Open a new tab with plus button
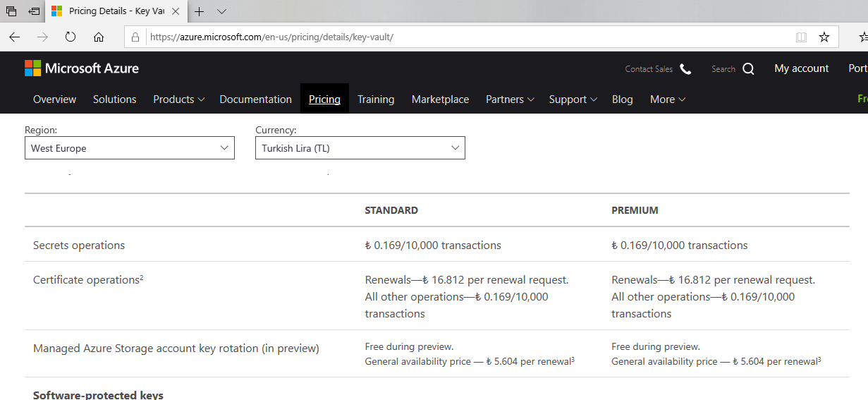This screenshot has width=868, height=400. pyautogui.click(x=200, y=11)
